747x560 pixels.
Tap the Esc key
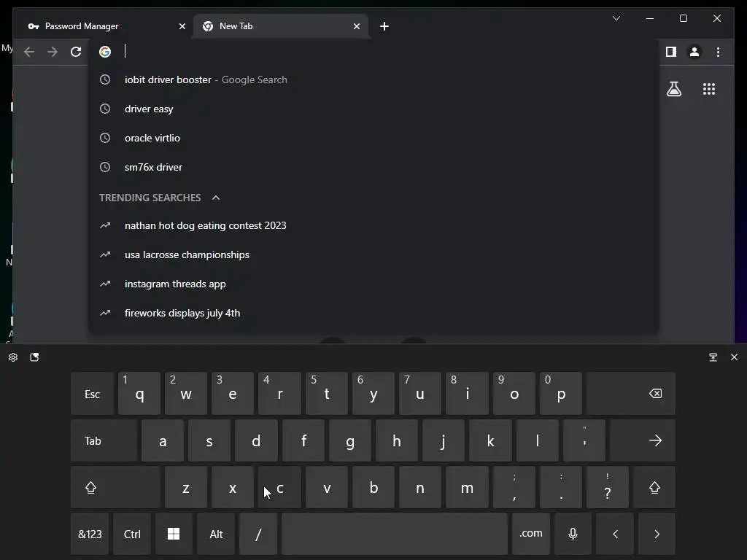click(92, 394)
